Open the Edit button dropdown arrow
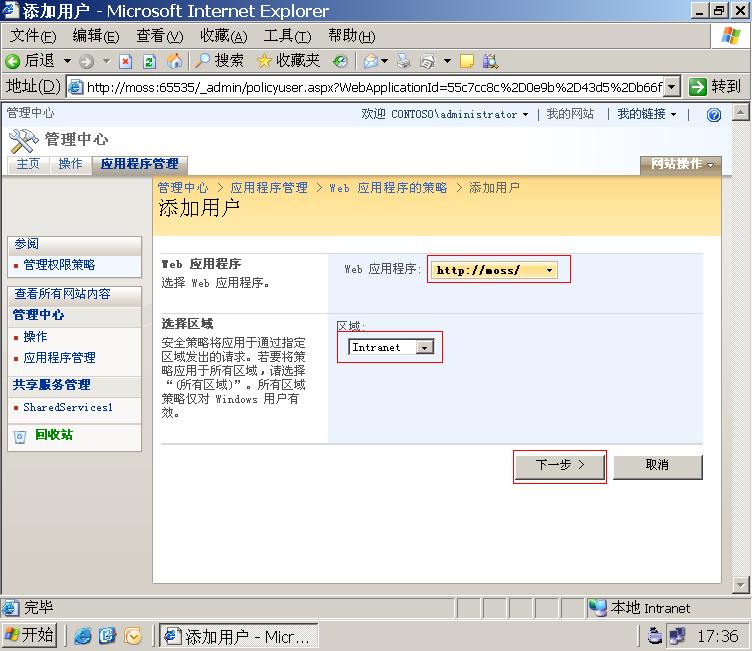Viewport: 752px width, 651px height. click(447, 61)
